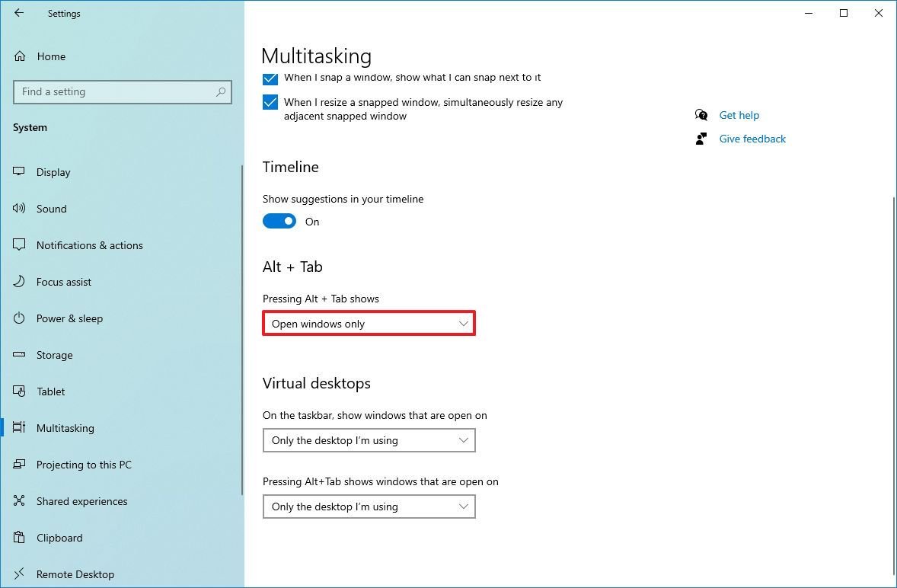Uncheck simultaneously resize adjacent snapped window
This screenshot has height=588, width=897.
click(x=270, y=102)
